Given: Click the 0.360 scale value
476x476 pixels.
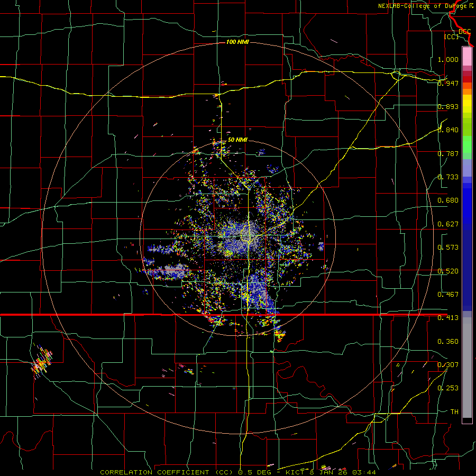Looking at the screenshot, I should [x=448, y=342].
